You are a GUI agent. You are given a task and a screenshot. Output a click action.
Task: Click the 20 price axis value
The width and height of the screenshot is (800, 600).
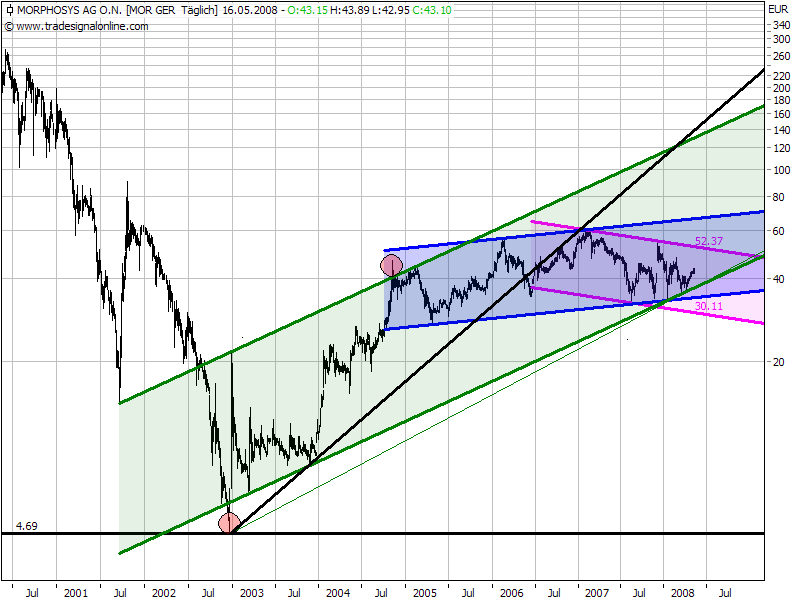coord(779,362)
